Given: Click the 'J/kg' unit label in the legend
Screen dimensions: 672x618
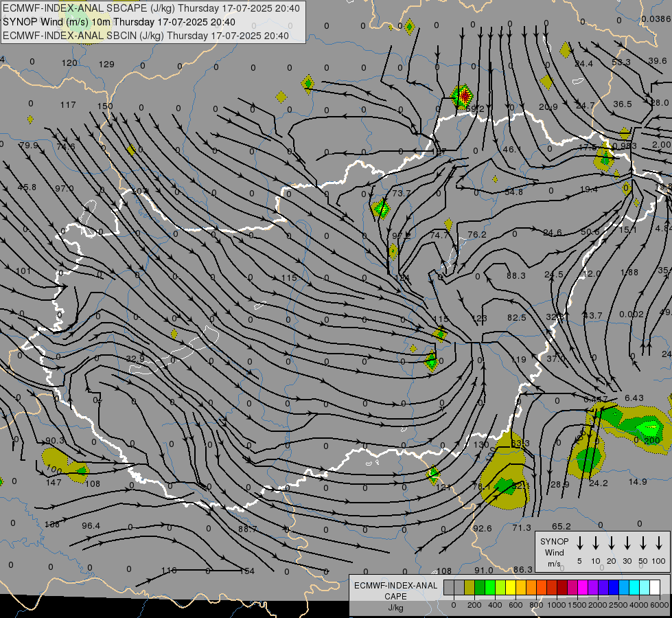Looking at the screenshot, I should [x=395, y=608].
